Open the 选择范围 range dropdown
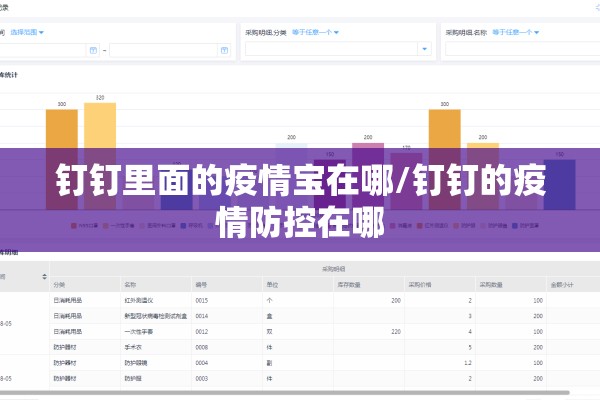 tap(27, 33)
